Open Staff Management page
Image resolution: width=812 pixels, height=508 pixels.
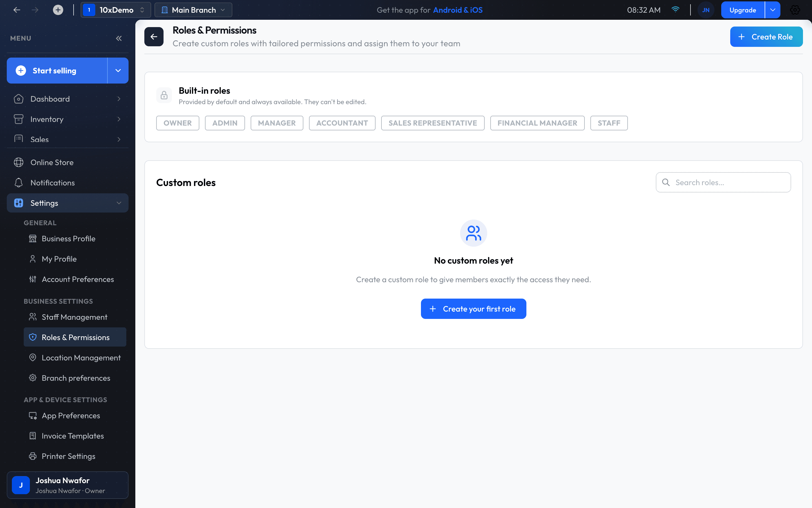point(75,317)
